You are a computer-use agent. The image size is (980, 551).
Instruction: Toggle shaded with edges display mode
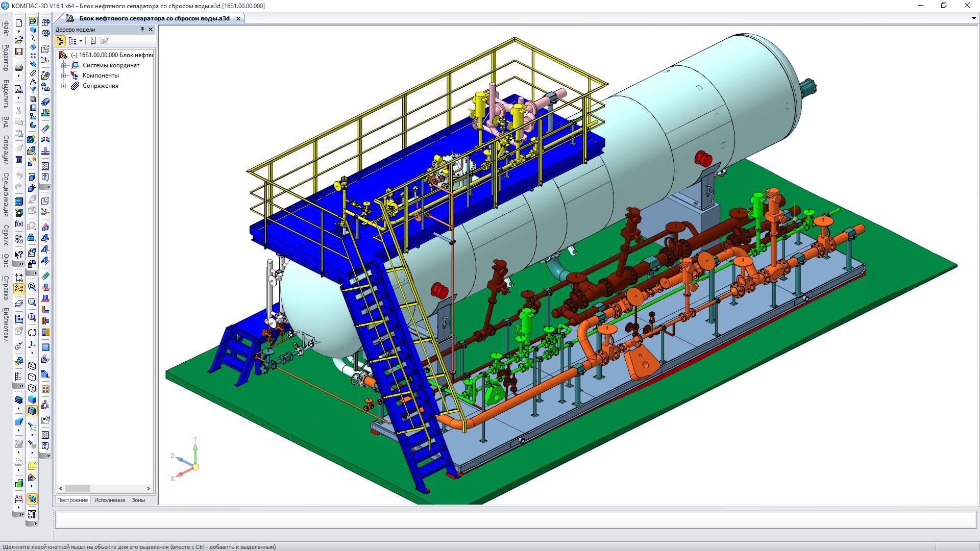coord(32,411)
